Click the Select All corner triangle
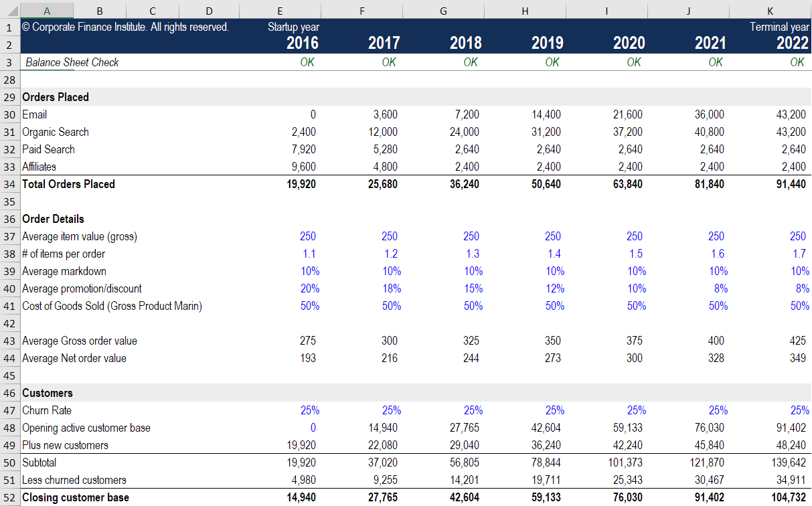 (10, 11)
